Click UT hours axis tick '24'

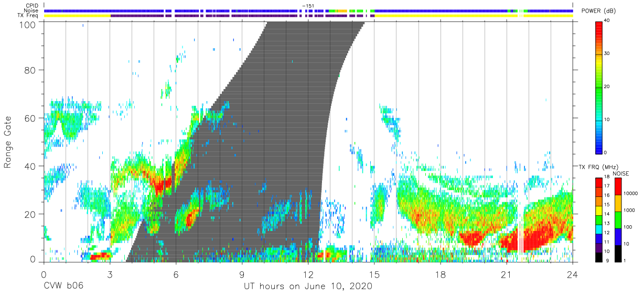coord(573,274)
